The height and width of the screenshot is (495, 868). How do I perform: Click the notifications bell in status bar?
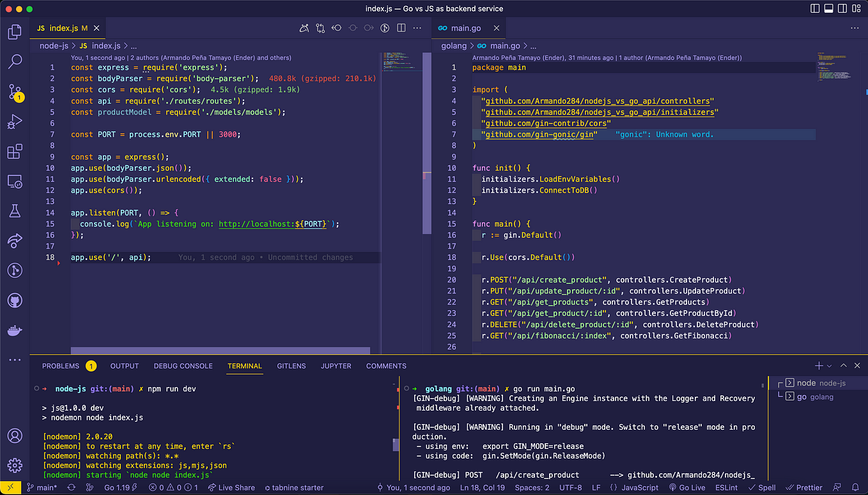[855, 487]
